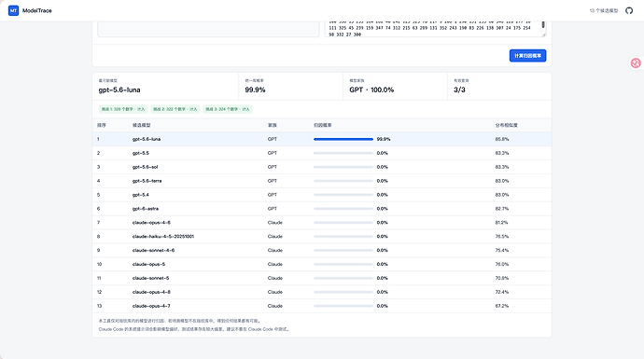Click the 99.9% value in the summary card

pos(255,90)
